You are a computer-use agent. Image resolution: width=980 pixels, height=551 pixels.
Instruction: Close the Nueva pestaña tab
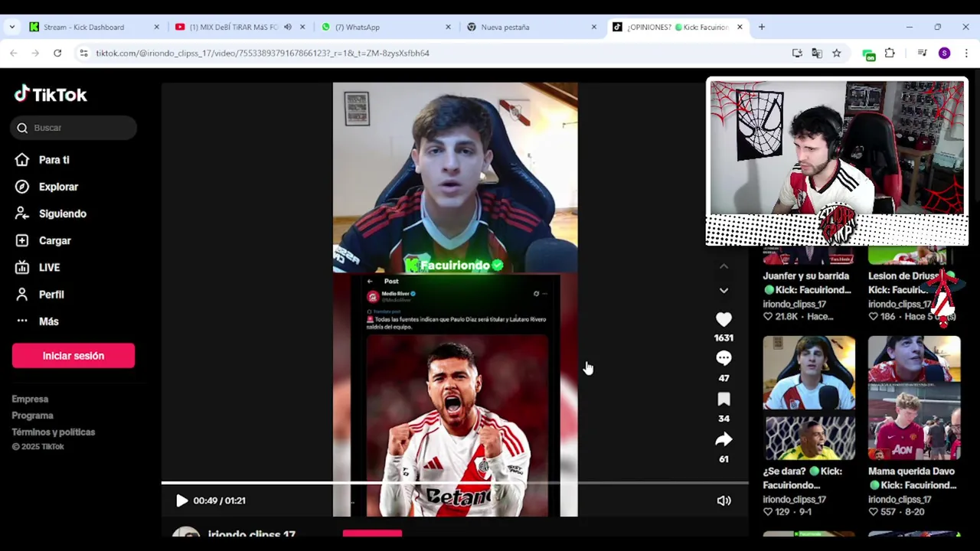point(593,27)
